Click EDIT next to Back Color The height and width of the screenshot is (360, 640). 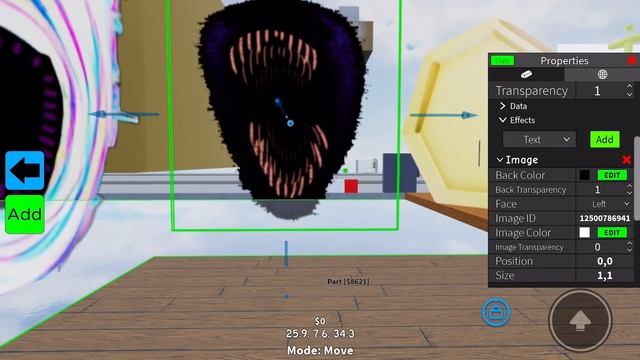(612, 175)
